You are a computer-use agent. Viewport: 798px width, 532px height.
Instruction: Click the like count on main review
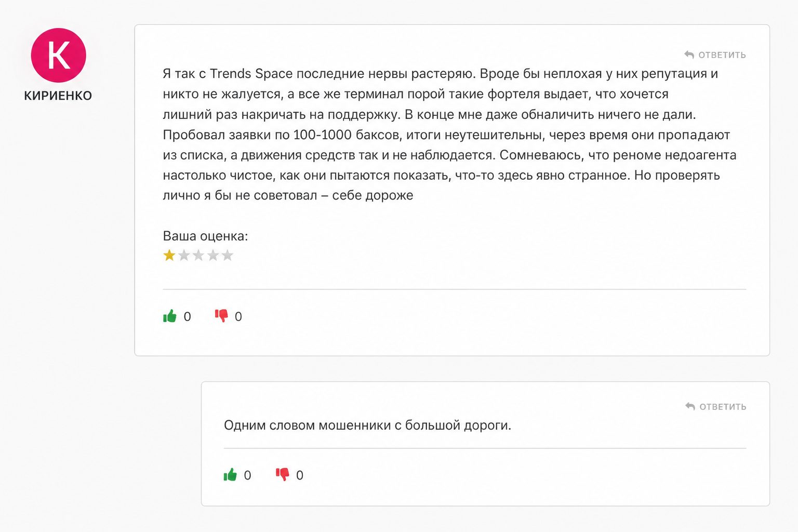188,316
